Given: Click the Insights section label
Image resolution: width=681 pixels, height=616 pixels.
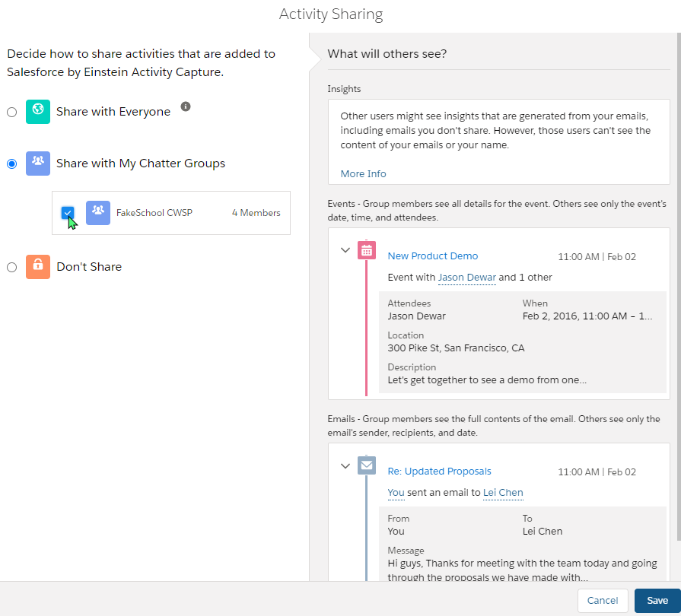Looking at the screenshot, I should click(344, 89).
